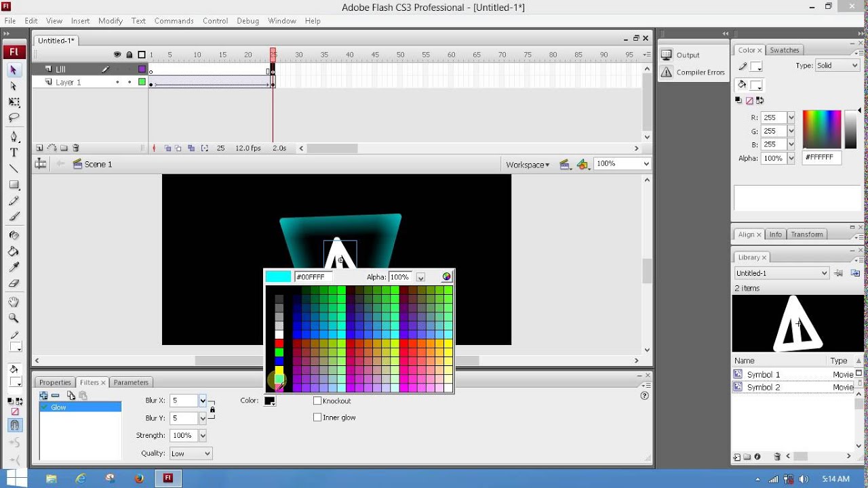Toggle the Inner glow checkbox
The width and height of the screenshot is (868, 488).
pos(317,418)
